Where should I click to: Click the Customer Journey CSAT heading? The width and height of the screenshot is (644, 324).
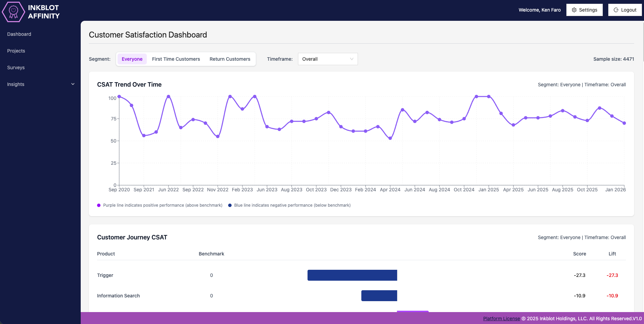click(x=132, y=237)
